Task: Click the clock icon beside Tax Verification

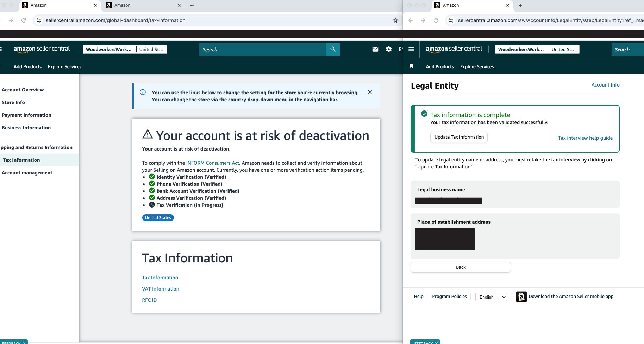Action: [152, 205]
